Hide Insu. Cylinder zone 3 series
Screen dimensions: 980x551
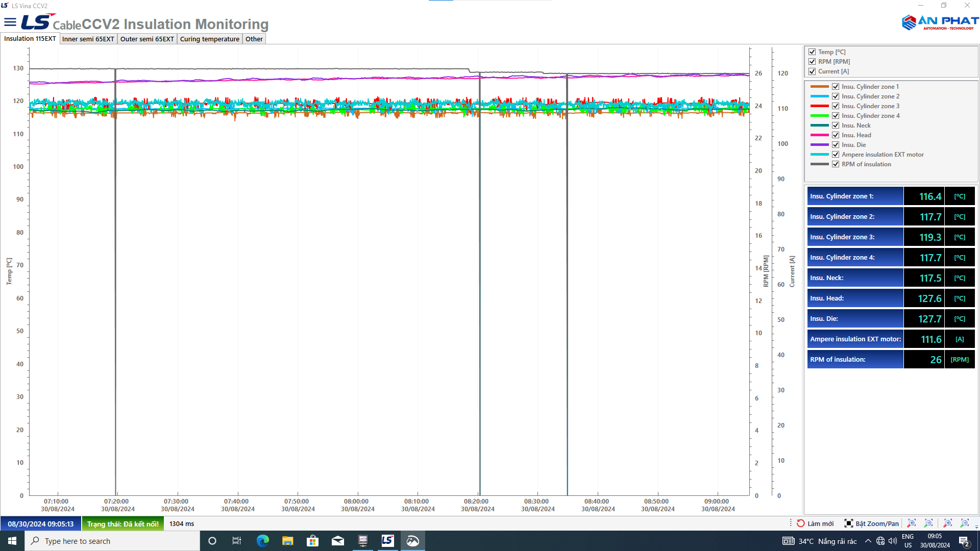tap(836, 106)
